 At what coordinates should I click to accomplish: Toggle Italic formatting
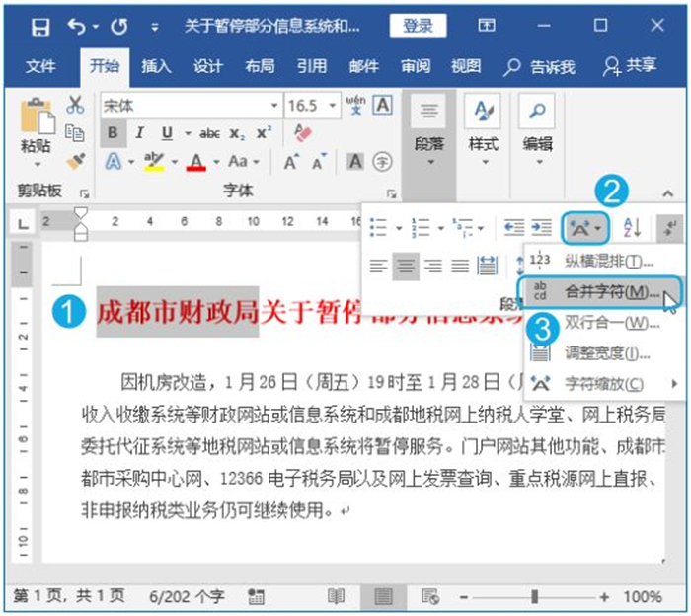pos(140,133)
